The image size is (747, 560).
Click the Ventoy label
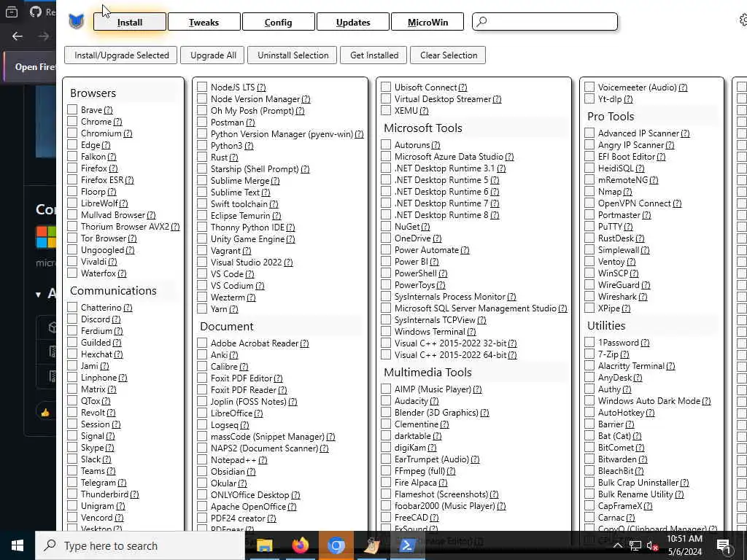(611, 262)
